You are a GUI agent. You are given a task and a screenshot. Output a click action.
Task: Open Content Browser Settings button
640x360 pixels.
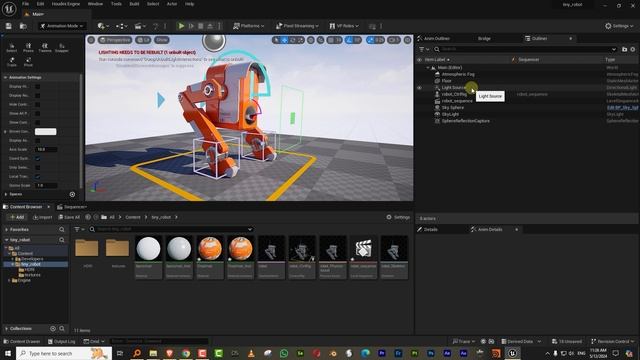[x=398, y=218]
